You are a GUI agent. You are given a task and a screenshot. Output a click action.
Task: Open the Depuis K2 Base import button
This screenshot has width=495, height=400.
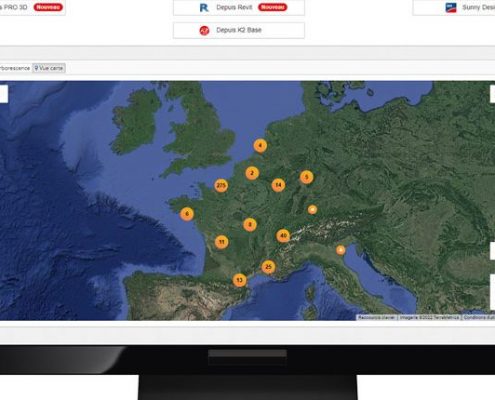click(x=239, y=30)
